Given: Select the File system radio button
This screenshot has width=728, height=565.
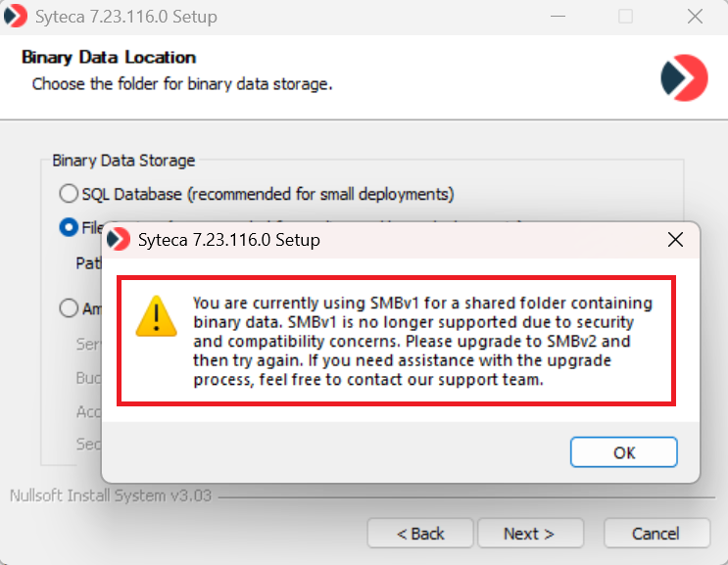Looking at the screenshot, I should pos(69,227).
